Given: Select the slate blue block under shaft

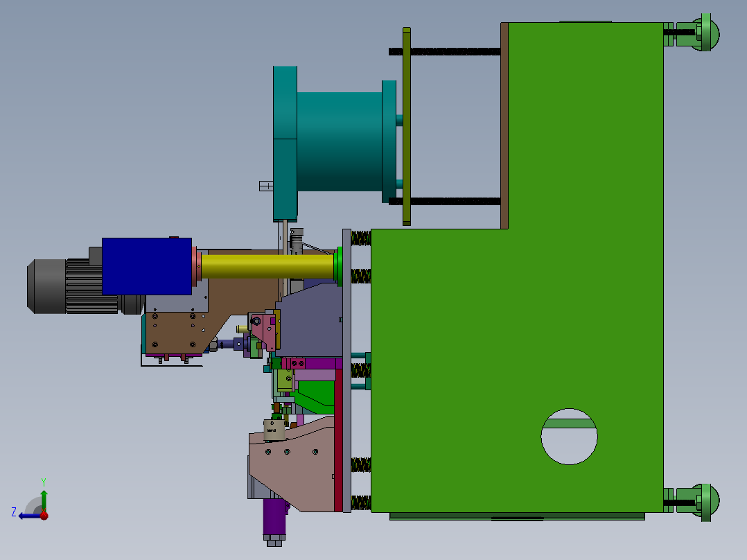Looking at the screenshot, I should 312,320.
